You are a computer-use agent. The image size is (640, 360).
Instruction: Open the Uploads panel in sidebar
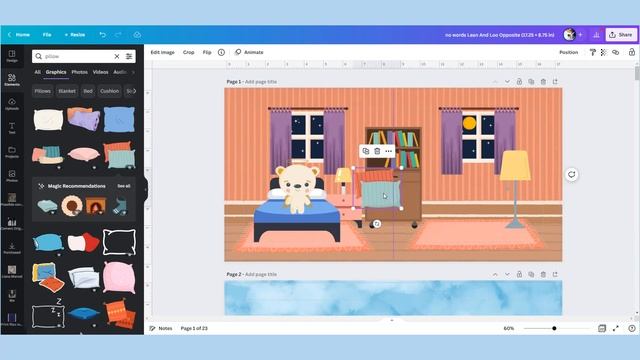point(12,104)
